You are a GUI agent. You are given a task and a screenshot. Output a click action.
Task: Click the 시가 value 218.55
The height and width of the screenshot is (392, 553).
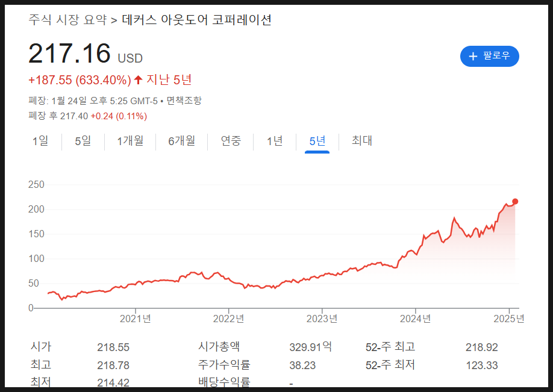pyautogui.click(x=113, y=347)
